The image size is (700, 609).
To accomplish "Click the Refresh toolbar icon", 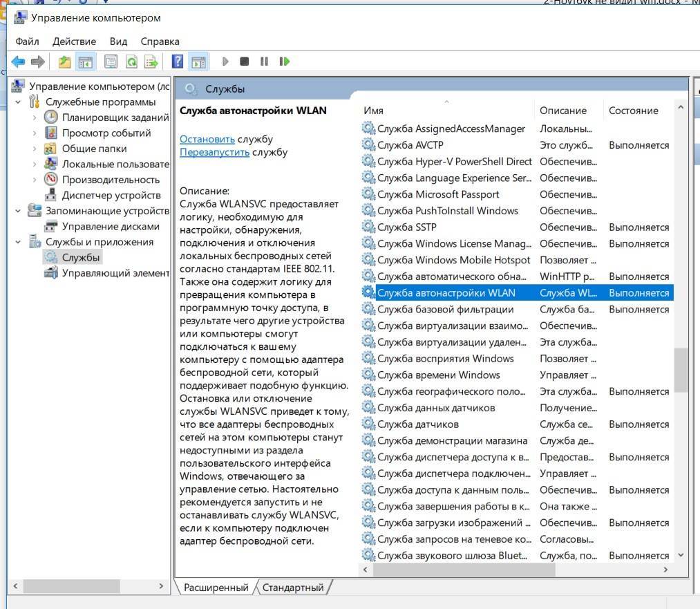I will tap(131, 62).
